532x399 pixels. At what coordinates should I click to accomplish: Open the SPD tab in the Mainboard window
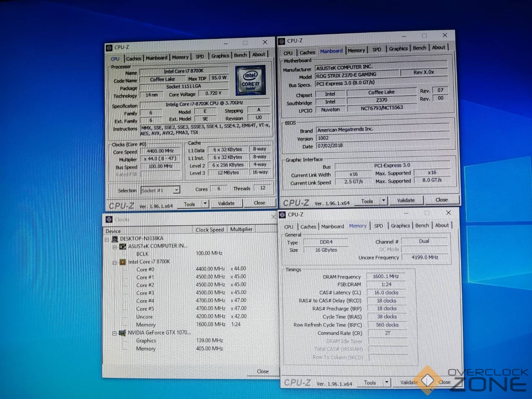tap(377, 49)
